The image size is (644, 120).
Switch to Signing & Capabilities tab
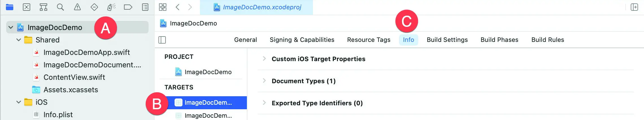[x=302, y=40]
